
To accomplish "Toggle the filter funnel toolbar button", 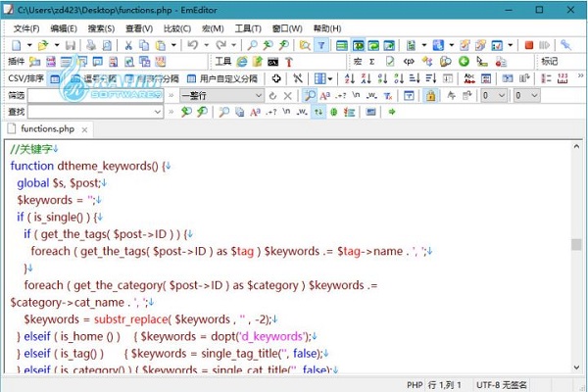I will point(320,45).
